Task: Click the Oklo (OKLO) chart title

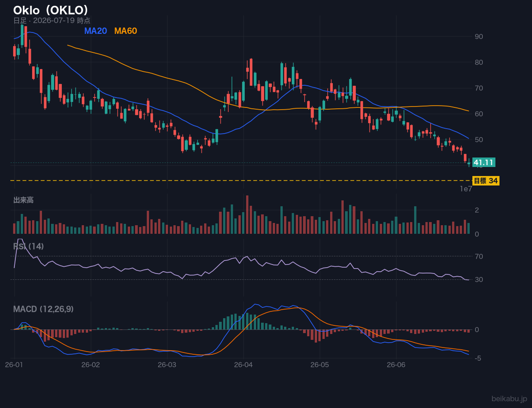Action: coord(51,10)
